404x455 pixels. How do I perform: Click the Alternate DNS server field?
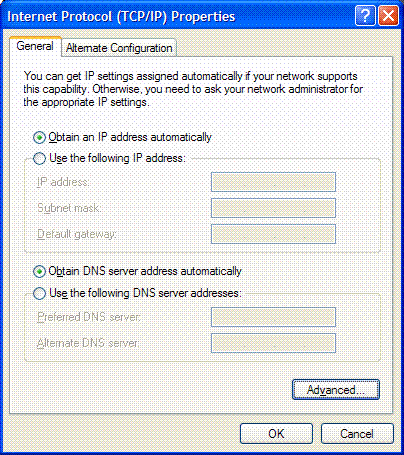click(x=273, y=343)
